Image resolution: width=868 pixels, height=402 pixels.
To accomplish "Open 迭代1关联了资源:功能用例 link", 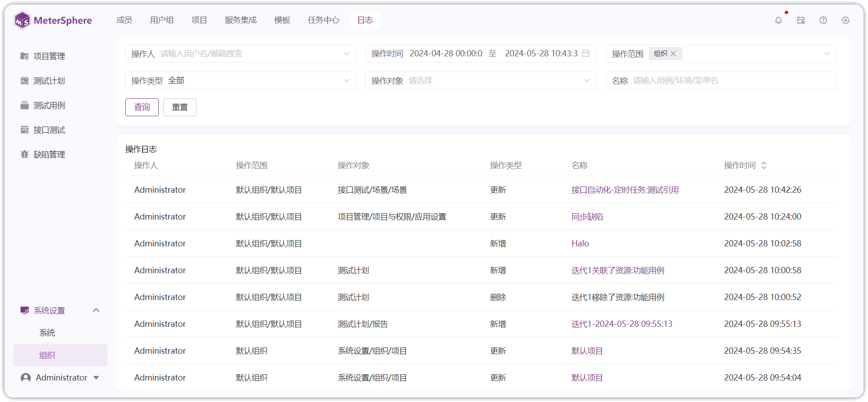I will (618, 270).
